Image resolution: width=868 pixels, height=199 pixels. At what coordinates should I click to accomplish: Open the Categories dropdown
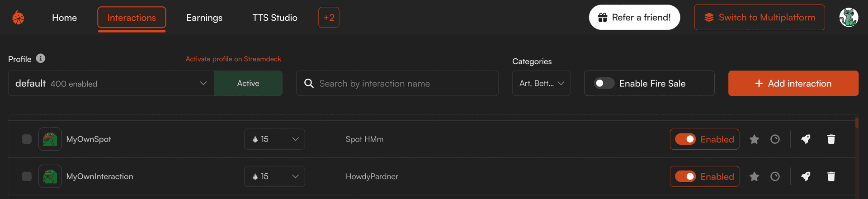pyautogui.click(x=541, y=83)
